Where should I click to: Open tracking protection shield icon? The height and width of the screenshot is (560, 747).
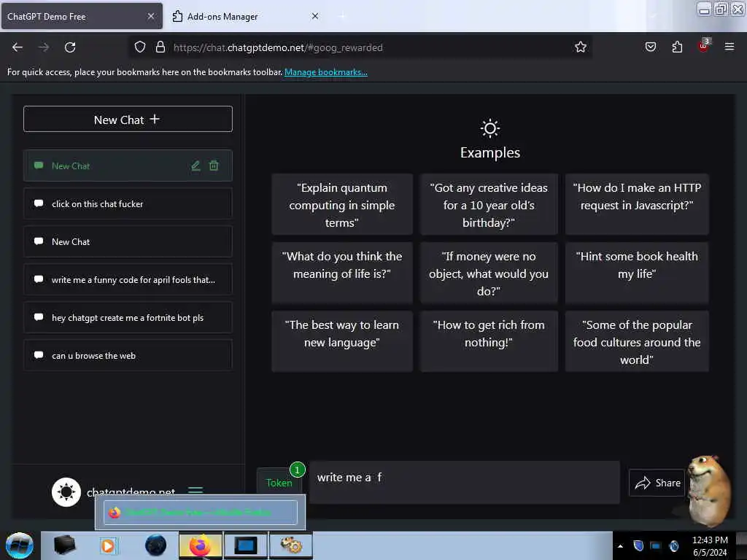(139, 47)
